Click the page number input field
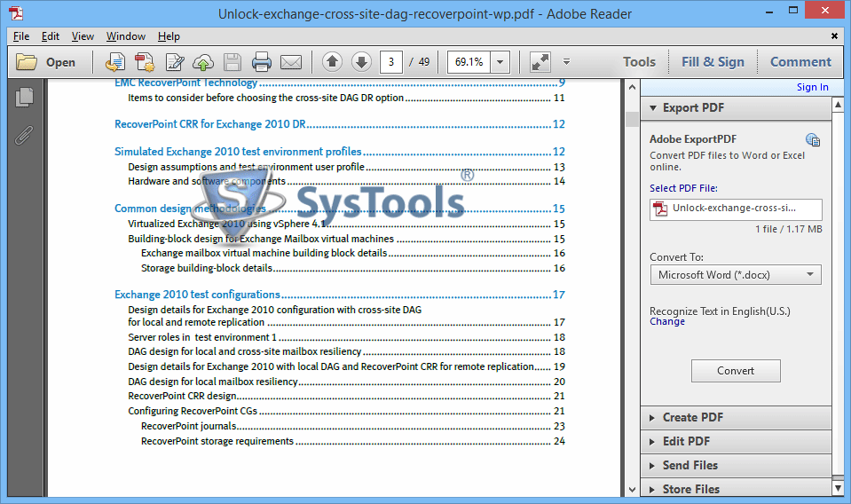This screenshot has height=504, width=851. pos(390,62)
